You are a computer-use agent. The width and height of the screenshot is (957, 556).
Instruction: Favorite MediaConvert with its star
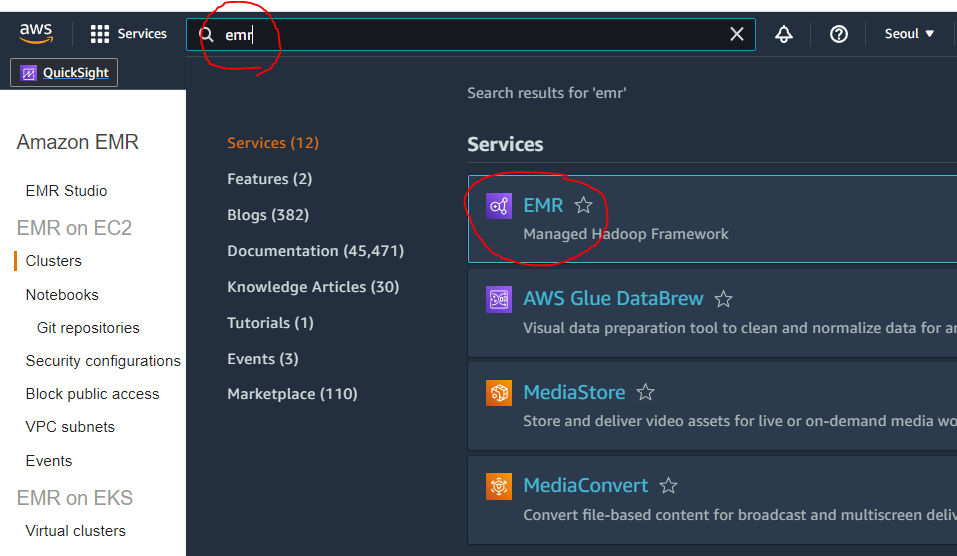(668, 485)
